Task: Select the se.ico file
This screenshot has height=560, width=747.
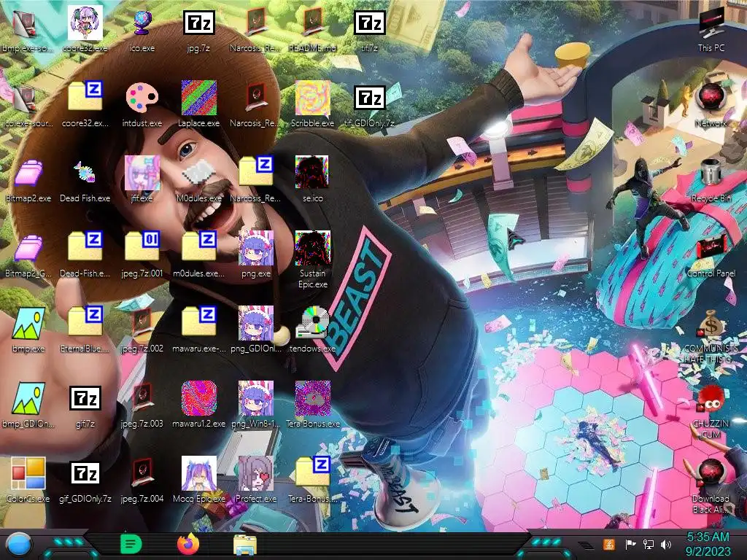Action: [312, 172]
